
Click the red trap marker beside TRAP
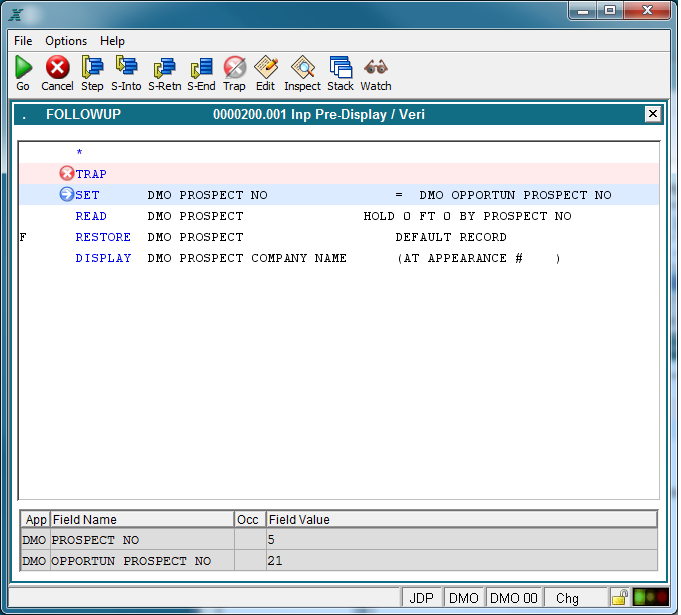(x=66, y=173)
